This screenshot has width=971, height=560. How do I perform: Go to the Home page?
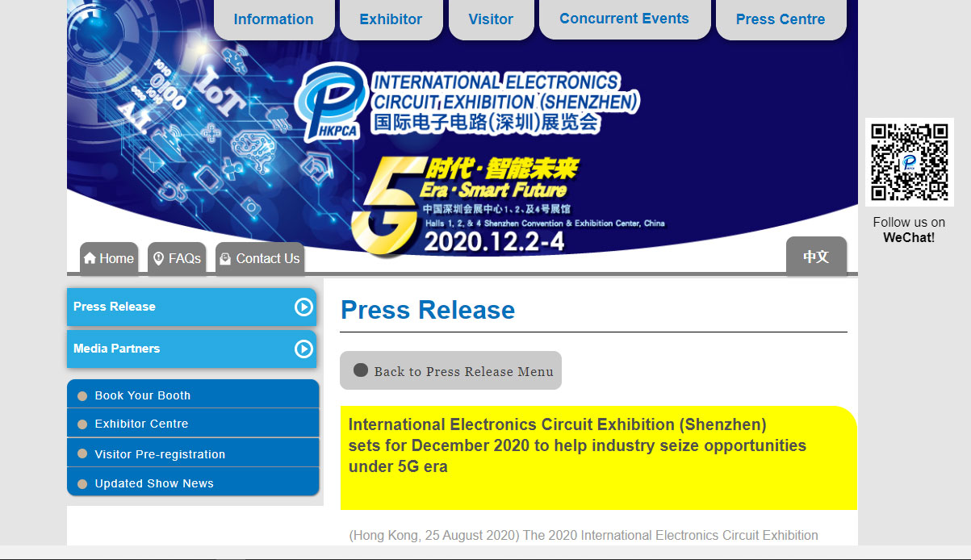(x=109, y=258)
